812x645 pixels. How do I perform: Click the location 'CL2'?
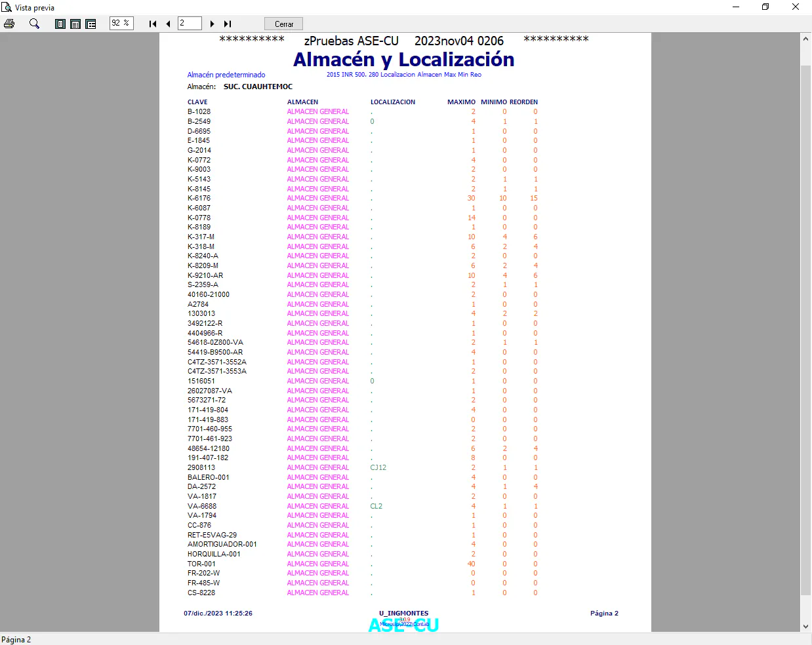[x=376, y=506]
